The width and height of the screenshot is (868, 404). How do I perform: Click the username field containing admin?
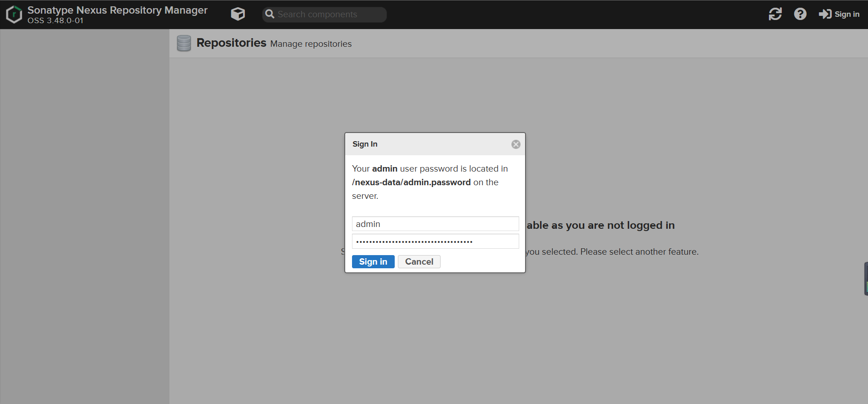[x=435, y=224]
